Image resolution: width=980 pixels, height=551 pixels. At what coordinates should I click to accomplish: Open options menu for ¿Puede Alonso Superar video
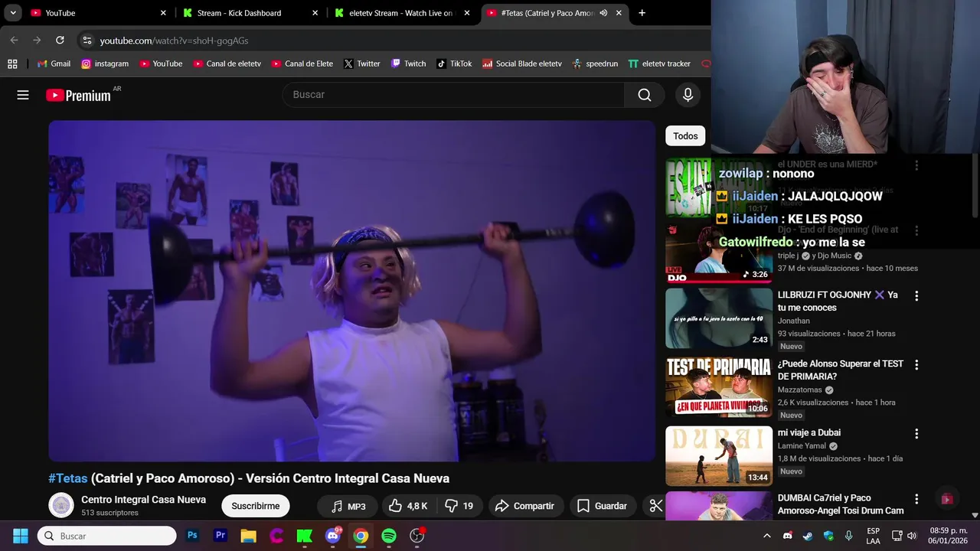(x=916, y=364)
